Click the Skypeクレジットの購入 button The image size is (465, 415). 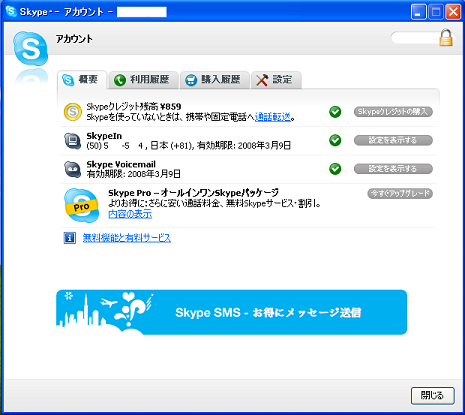393,112
